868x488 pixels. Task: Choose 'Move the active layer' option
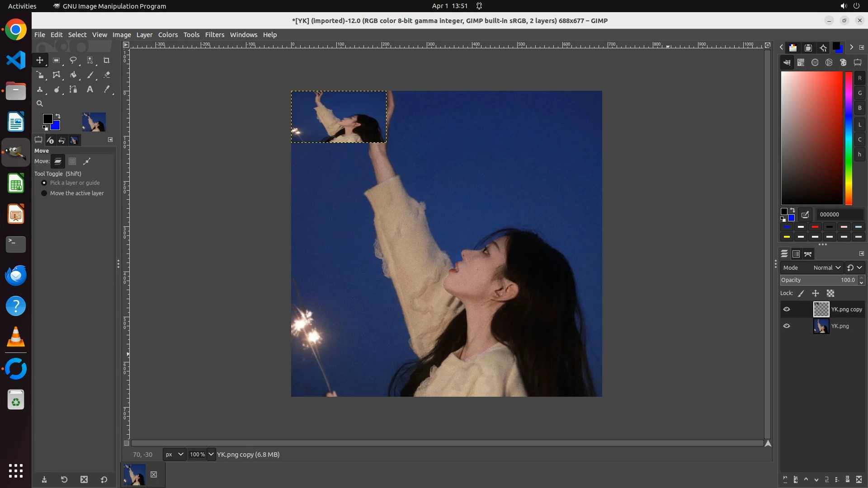[44, 193]
